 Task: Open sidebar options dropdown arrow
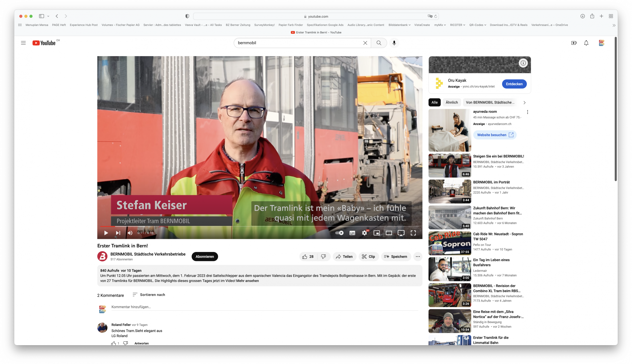coord(48,16)
